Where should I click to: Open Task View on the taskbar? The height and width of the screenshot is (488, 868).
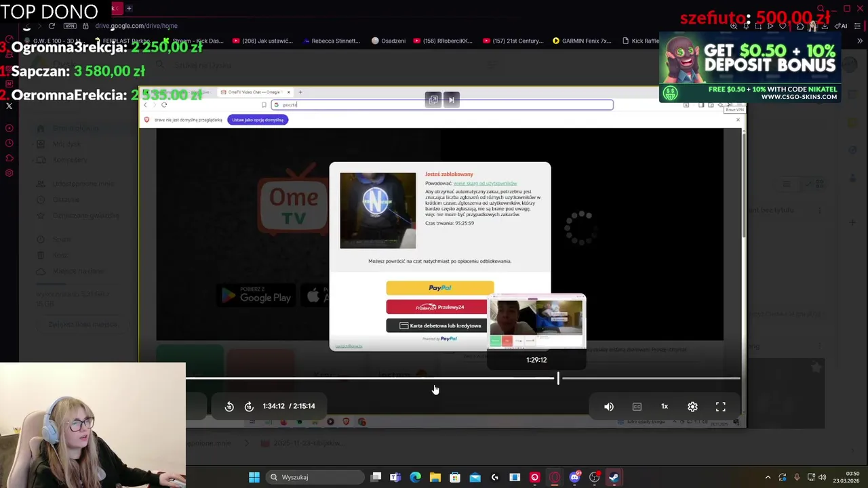point(376,477)
